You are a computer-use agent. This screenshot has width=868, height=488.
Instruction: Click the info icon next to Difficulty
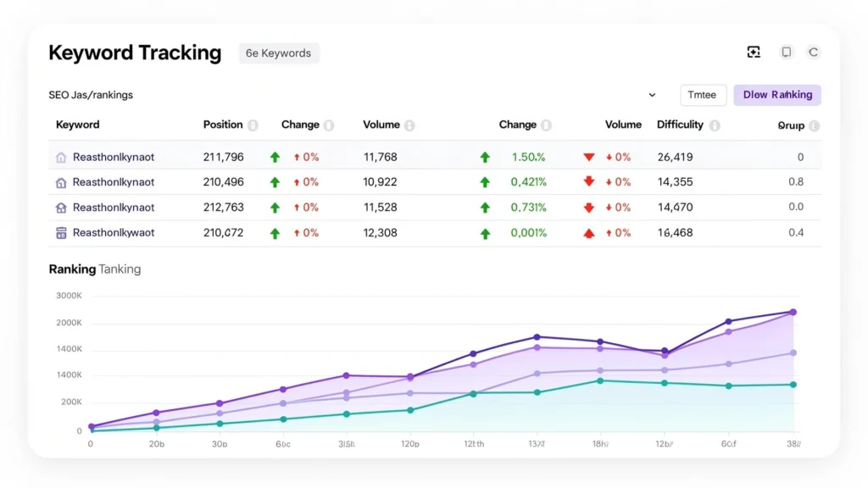pyautogui.click(x=715, y=125)
